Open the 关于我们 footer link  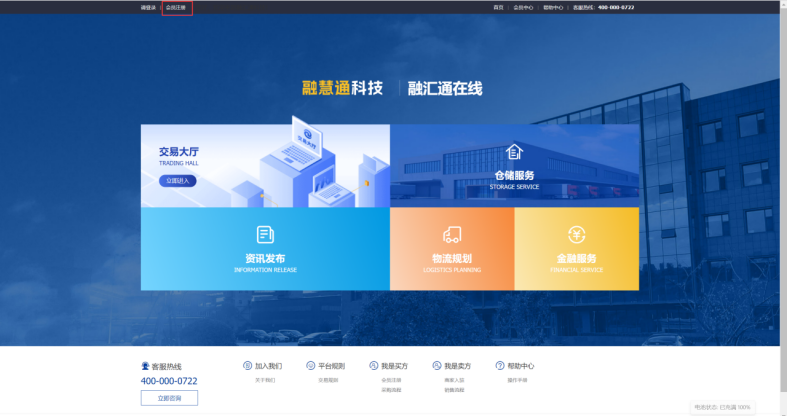265,380
